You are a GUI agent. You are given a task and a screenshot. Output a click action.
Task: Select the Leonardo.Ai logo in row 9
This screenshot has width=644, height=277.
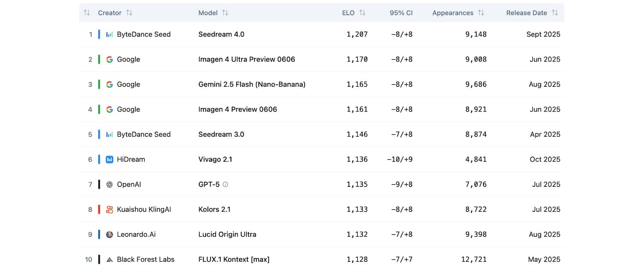[x=109, y=234]
